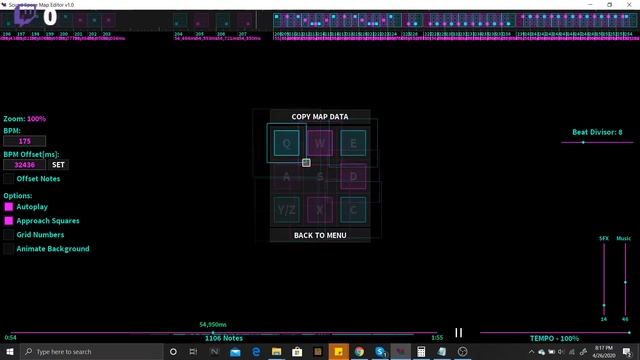The height and width of the screenshot is (360, 640).
Task: Open Calculator from the taskbar
Action: click(x=421, y=351)
